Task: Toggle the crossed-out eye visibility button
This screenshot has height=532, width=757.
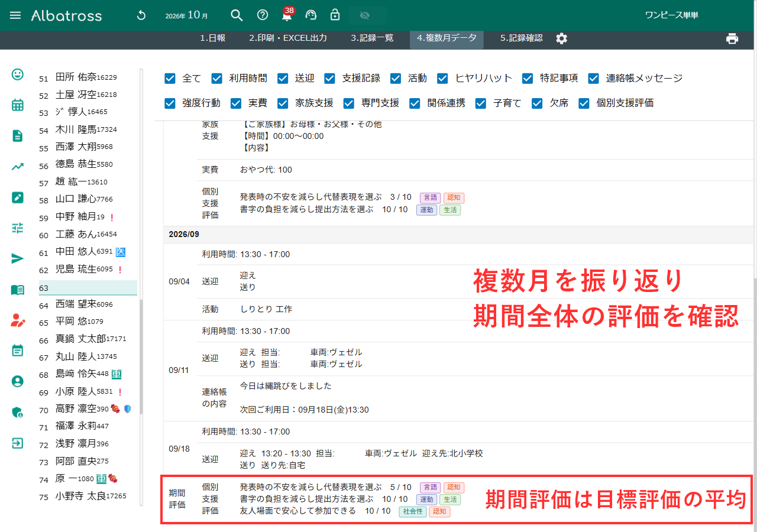Action: (364, 15)
